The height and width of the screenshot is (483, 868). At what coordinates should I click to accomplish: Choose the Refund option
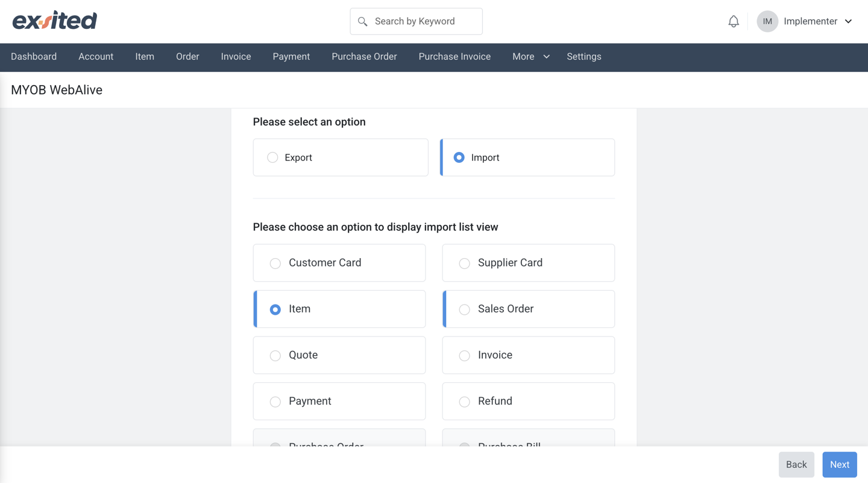pos(529,402)
